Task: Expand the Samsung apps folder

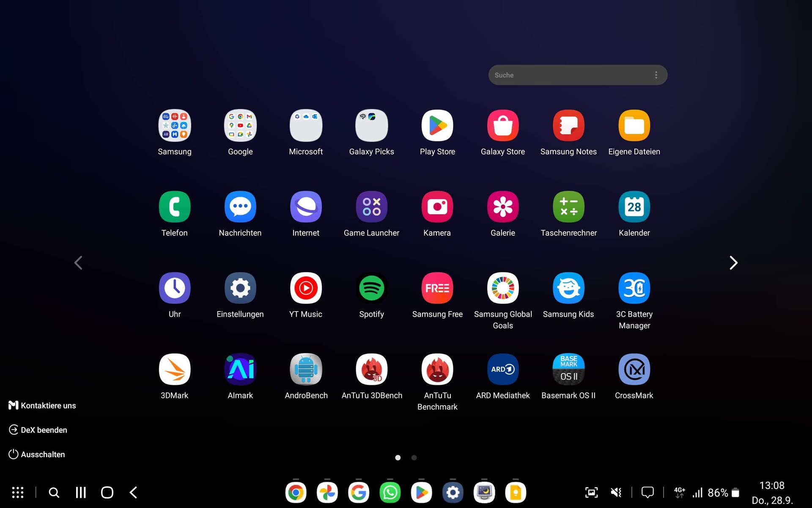Action: (x=174, y=126)
